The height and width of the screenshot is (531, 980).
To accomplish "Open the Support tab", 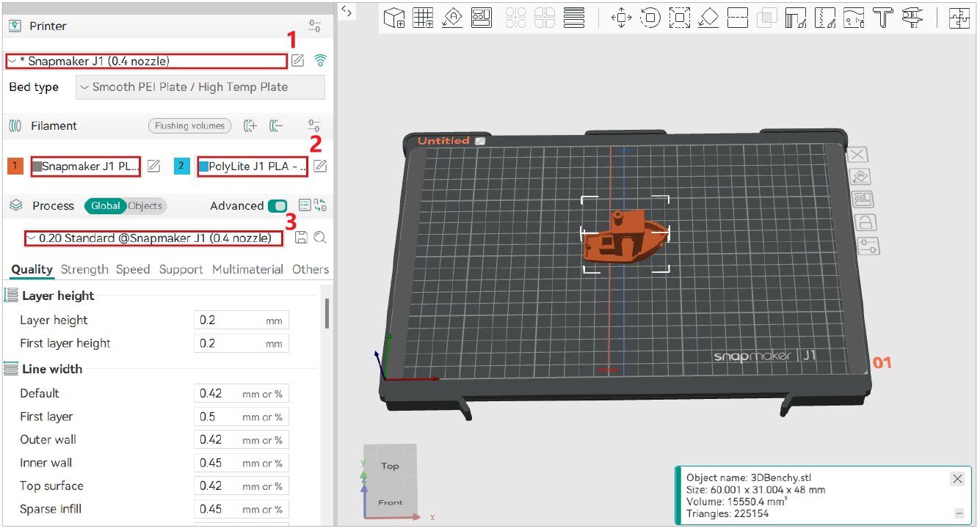I will pos(181,270).
